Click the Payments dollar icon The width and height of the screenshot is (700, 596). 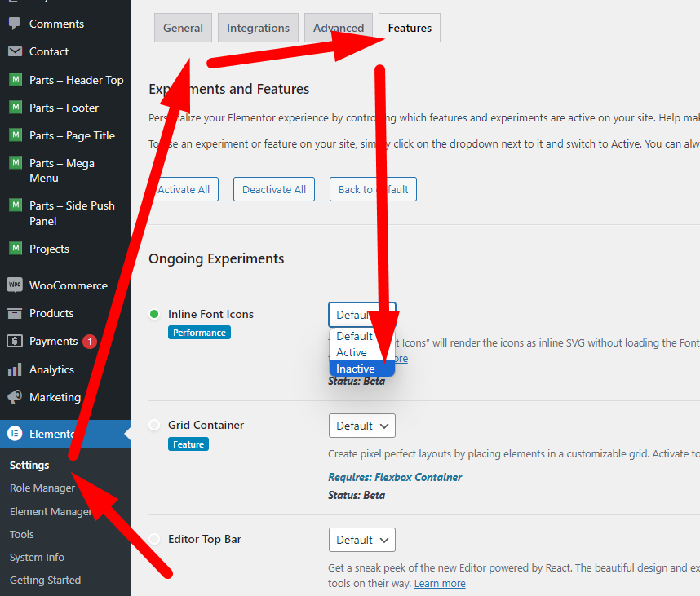(15, 342)
